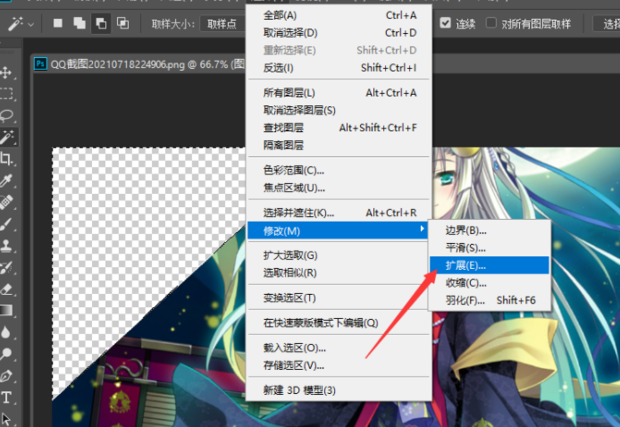Image resolution: width=620 pixels, height=427 pixels.
Task: Choose 扩大选取(G) menu entry
Action: [339, 255]
